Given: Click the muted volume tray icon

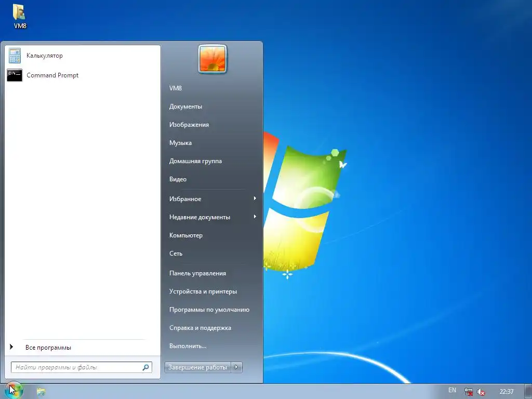Looking at the screenshot, I should click(481, 392).
